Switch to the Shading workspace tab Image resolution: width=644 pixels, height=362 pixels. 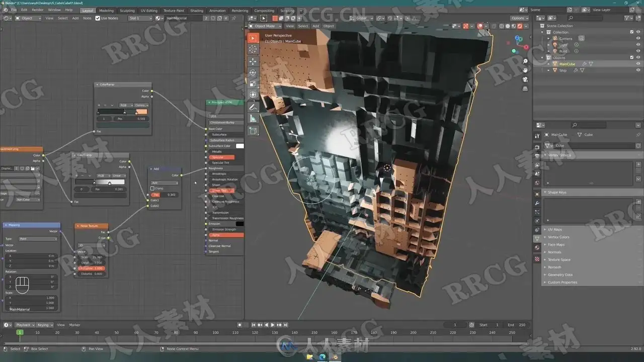click(x=197, y=10)
